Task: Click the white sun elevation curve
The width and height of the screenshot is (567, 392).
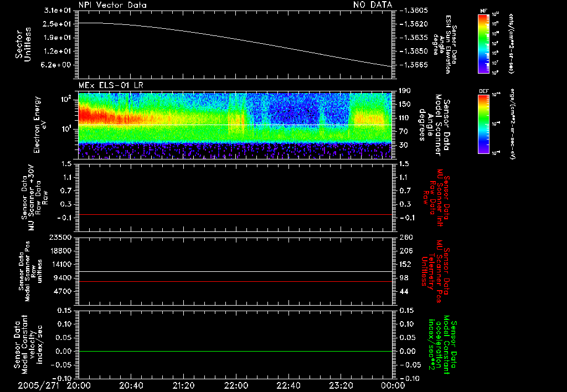Action: point(235,39)
